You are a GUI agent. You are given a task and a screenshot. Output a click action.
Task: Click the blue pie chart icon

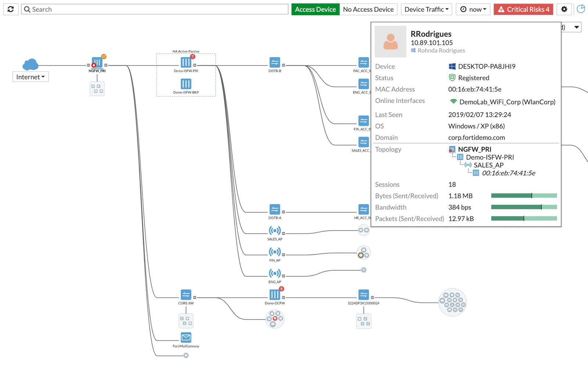coord(581,9)
